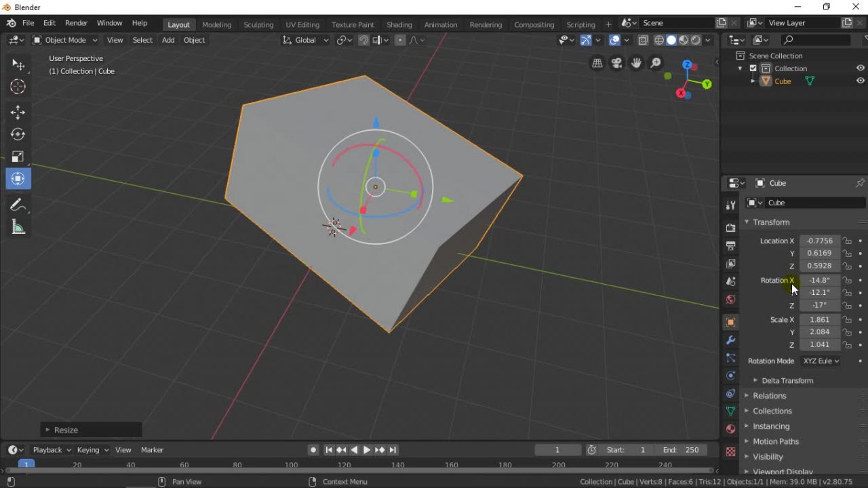Select the Move tool
868x488 pixels.
[x=18, y=113]
